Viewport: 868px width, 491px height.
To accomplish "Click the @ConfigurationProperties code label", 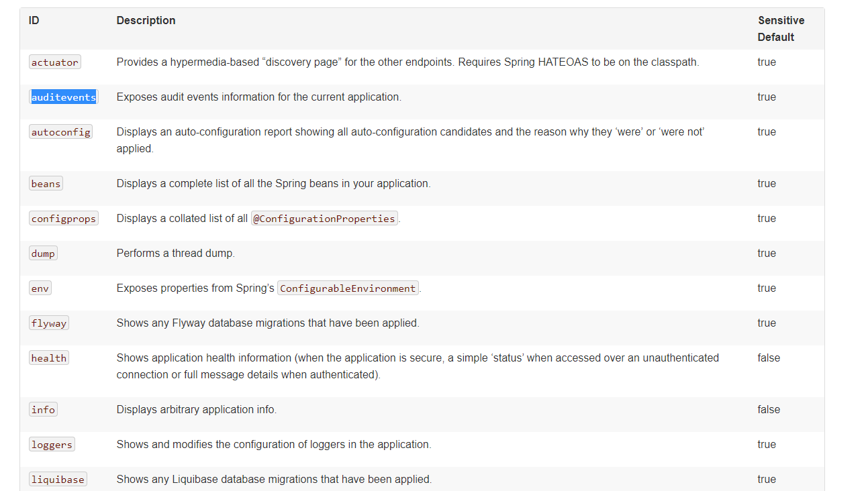I will coord(324,219).
